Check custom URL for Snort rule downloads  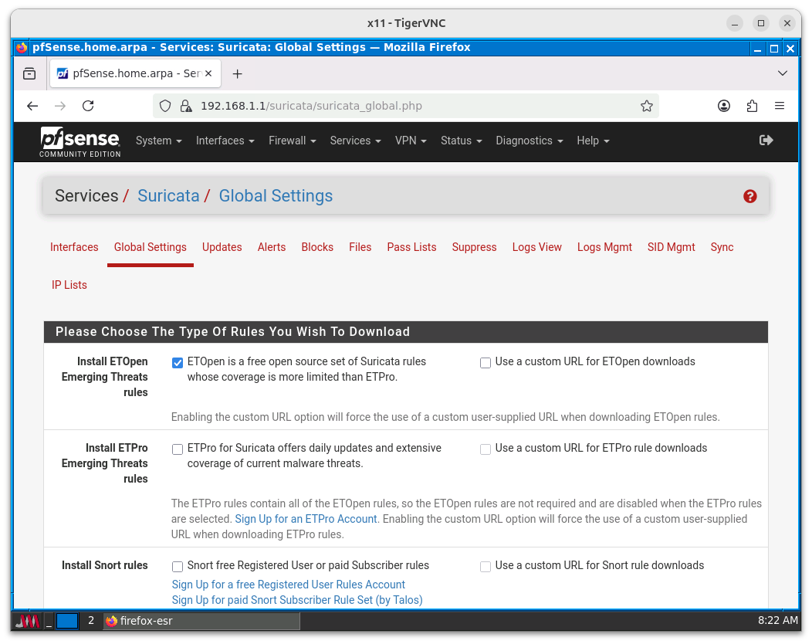pyautogui.click(x=486, y=567)
